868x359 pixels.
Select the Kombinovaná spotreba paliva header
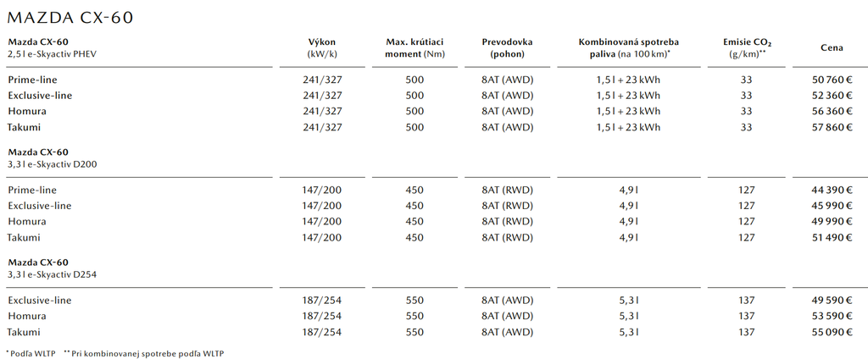coord(628,47)
